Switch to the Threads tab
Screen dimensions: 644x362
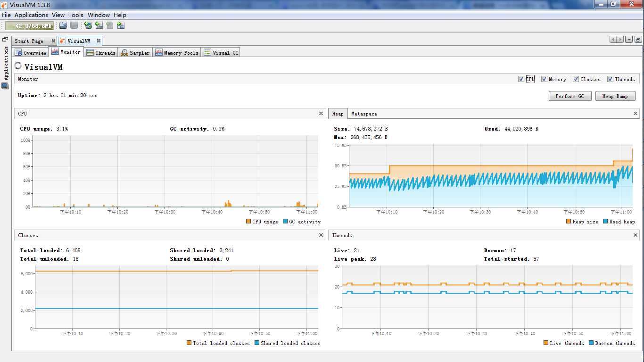point(101,53)
